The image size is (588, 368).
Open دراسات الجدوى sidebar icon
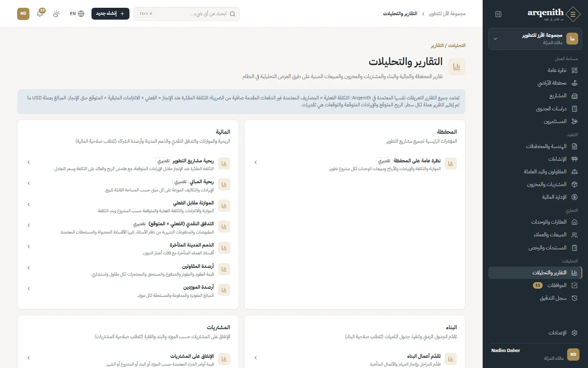click(575, 109)
